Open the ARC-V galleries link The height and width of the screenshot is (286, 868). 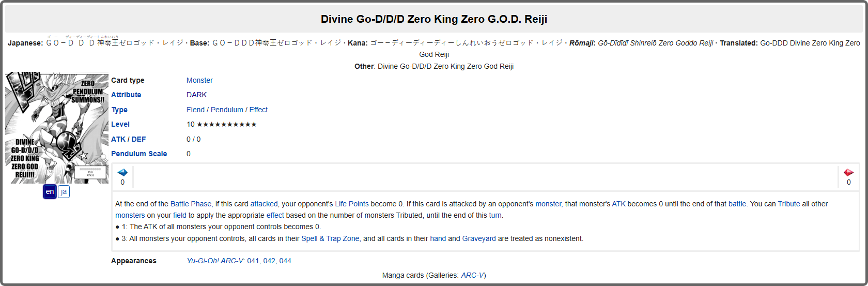(472, 275)
